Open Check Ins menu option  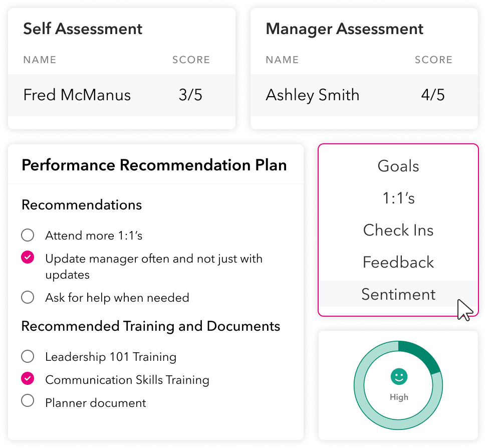point(398,231)
